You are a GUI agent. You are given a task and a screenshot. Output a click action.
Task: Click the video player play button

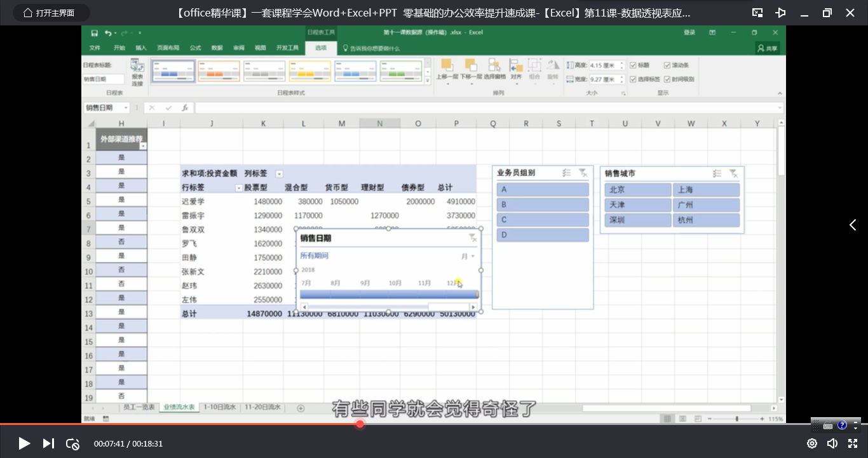coord(24,443)
